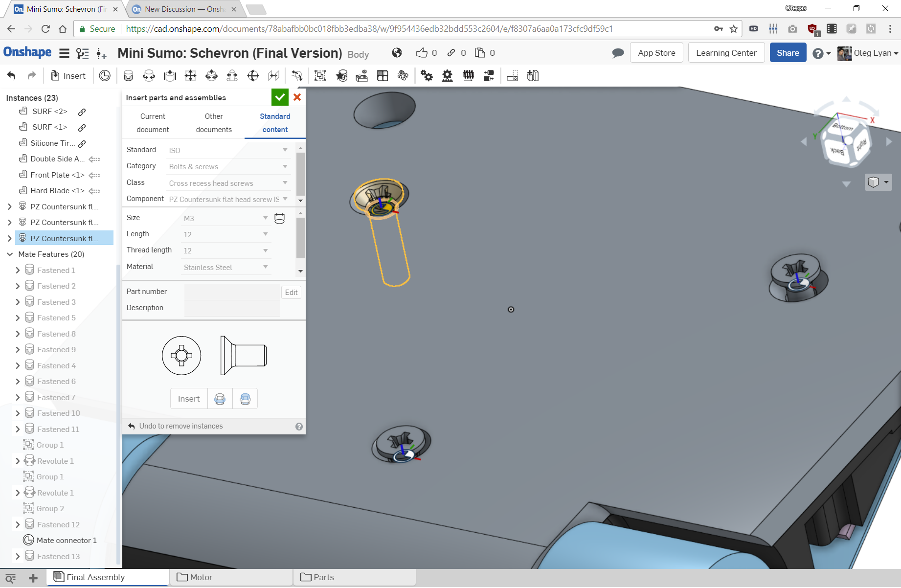This screenshot has height=588, width=901.
Task: Click the Redo arrow in toolbar
Action: tap(32, 76)
